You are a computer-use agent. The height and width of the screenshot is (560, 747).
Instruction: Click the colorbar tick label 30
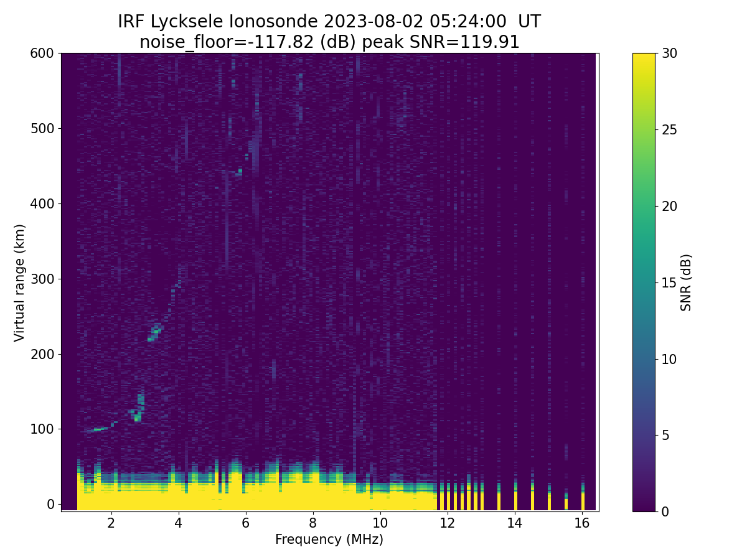tap(669, 54)
